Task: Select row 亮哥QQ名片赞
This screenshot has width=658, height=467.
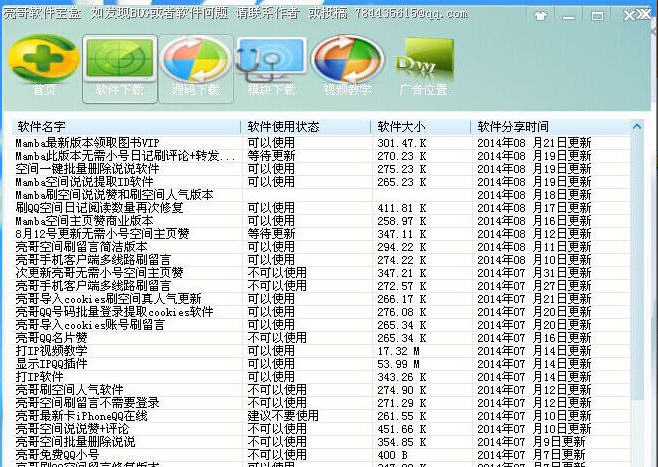Action: [x=321, y=338]
